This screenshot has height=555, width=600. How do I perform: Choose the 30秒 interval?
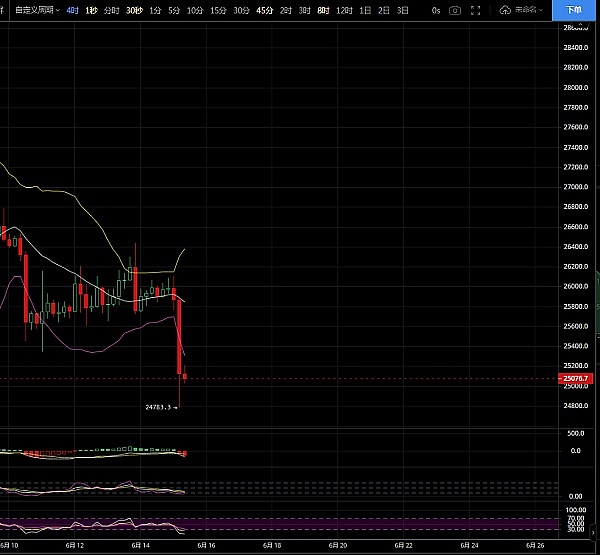(x=133, y=10)
